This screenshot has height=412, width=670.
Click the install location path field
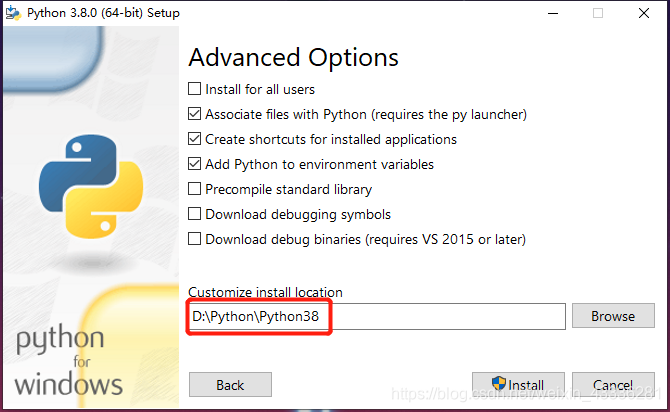coord(377,317)
